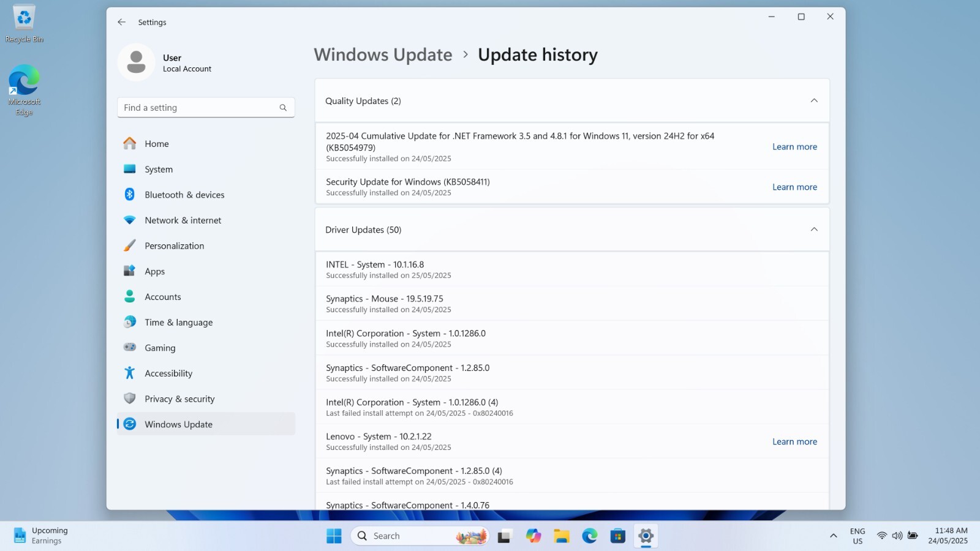Image resolution: width=980 pixels, height=551 pixels.
Task: Select Synaptics SoftwareComponent 1.2.85.0 (4) failed entry
Action: pos(572,476)
